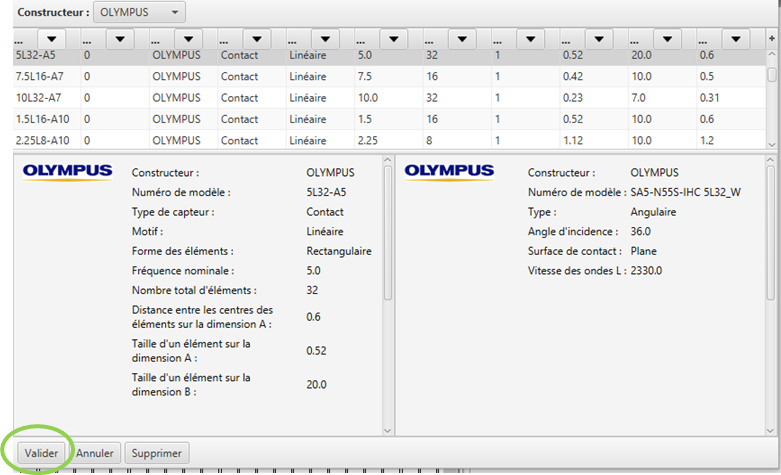Click the angle d'incidence value 36.0
Image resolution: width=781 pixels, height=475 pixels.
(x=641, y=232)
